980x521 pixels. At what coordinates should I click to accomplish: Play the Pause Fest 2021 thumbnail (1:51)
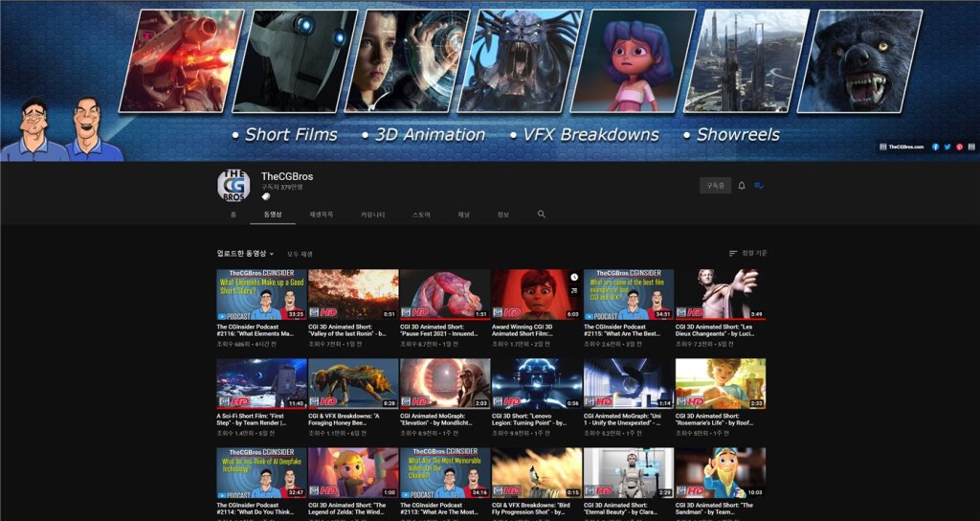(x=446, y=295)
